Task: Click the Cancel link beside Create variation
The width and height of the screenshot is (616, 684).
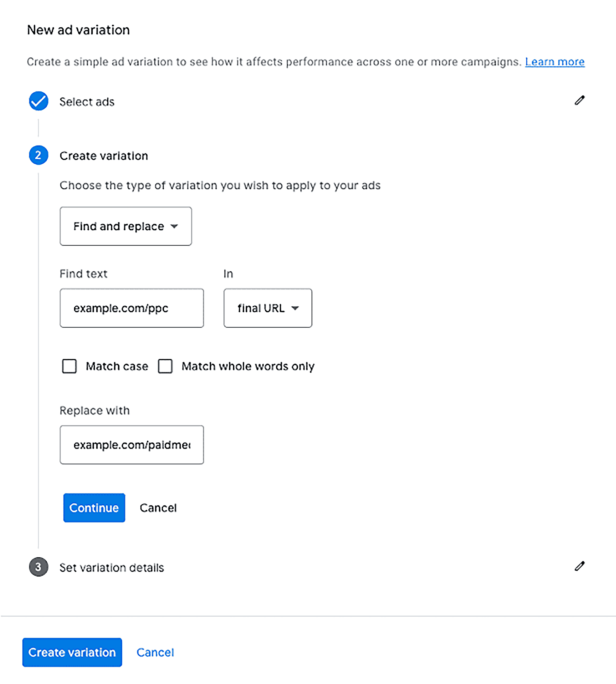Action: pyautogui.click(x=155, y=652)
